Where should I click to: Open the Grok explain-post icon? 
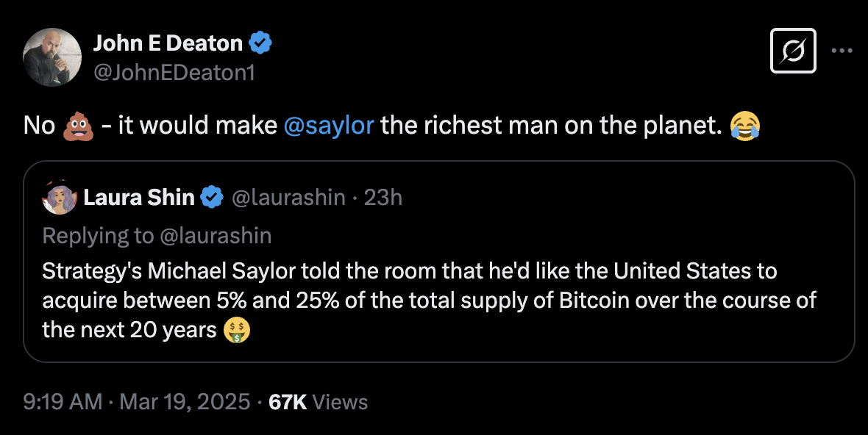[x=793, y=51]
